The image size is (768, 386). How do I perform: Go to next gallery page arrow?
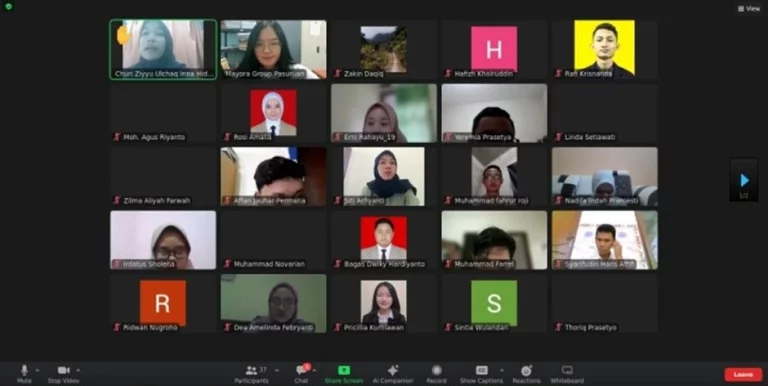(x=744, y=180)
